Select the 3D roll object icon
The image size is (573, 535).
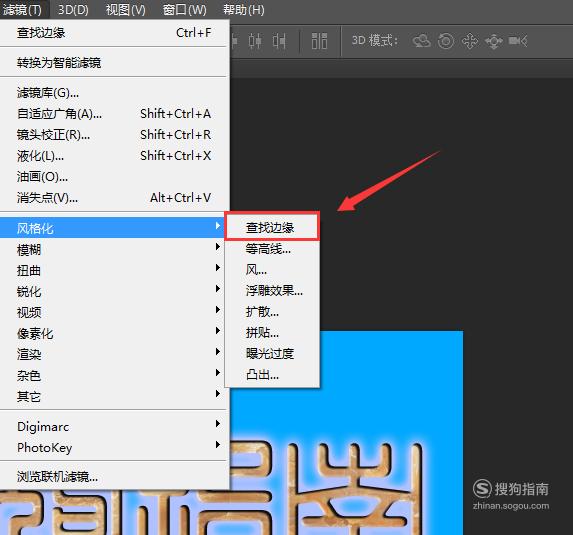pos(446,41)
